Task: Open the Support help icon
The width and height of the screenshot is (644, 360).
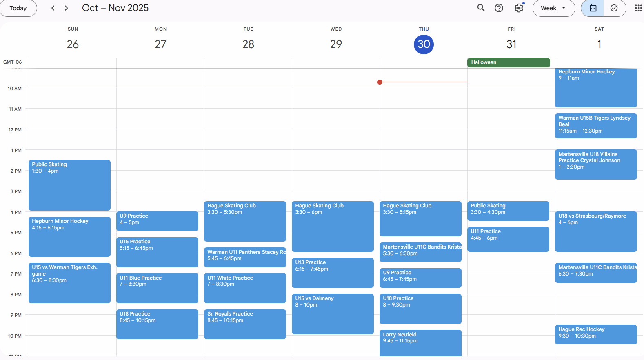Action: click(499, 8)
